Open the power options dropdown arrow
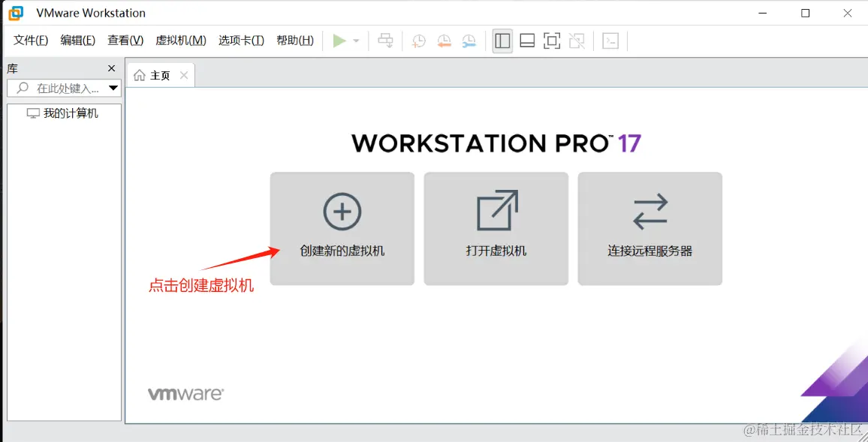This screenshot has width=868, height=442. tap(357, 41)
